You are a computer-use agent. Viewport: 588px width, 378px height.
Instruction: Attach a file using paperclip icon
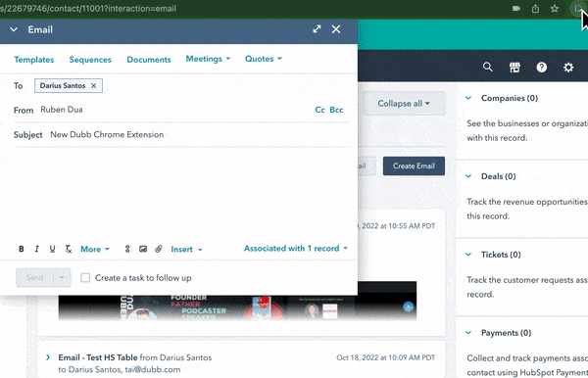click(159, 249)
